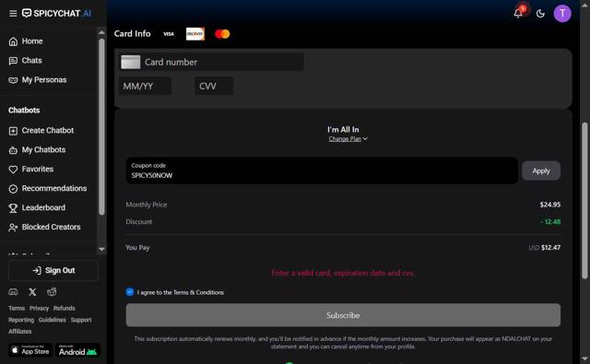The image size is (590, 364).
Task: Open the Guidelines footer link
Action: click(53, 320)
